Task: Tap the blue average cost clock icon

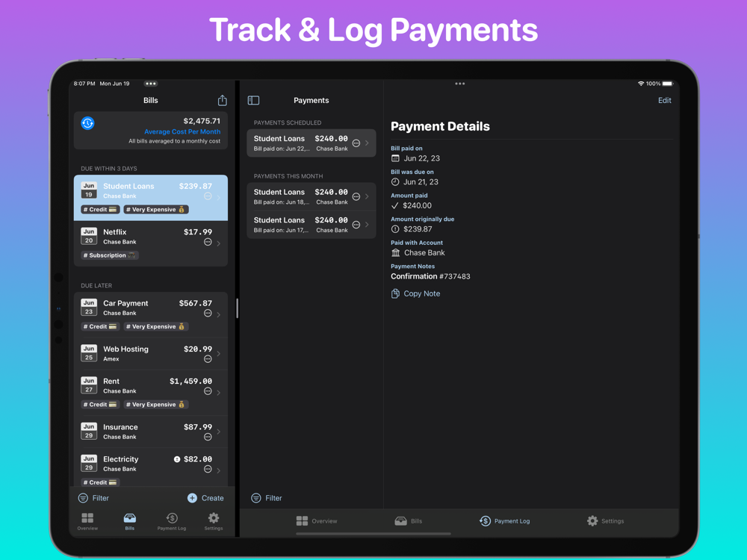Action: [87, 123]
